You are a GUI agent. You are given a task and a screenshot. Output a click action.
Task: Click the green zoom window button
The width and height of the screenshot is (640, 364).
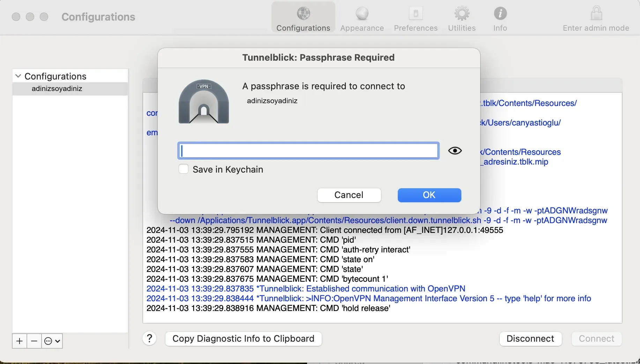pos(44,17)
